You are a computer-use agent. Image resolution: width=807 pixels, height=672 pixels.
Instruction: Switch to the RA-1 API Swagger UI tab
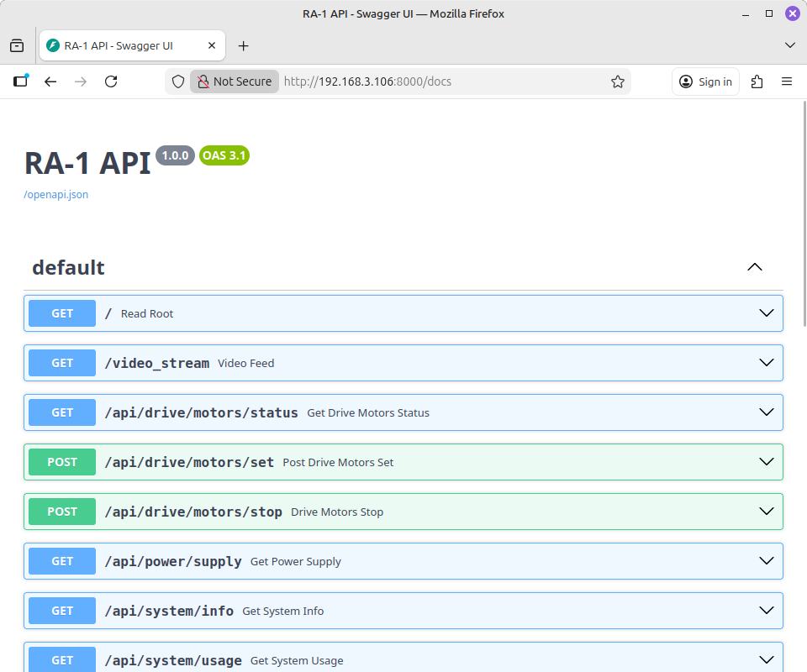pos(126,45)
